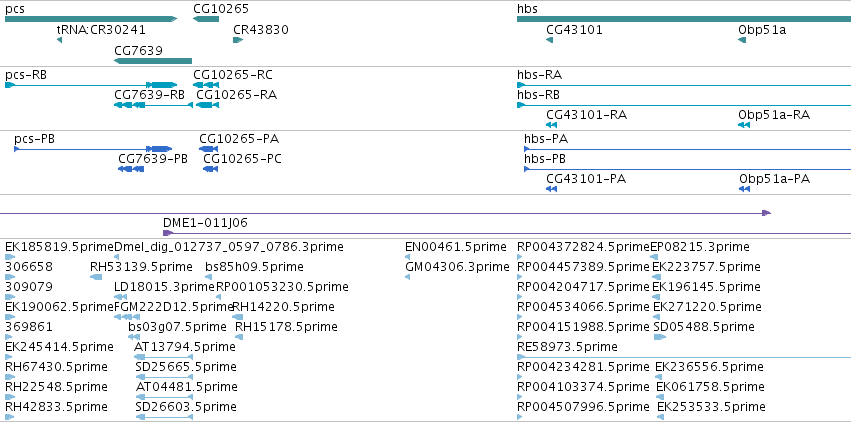Click the RH53139.5prime EST arrow

(96, 277)
